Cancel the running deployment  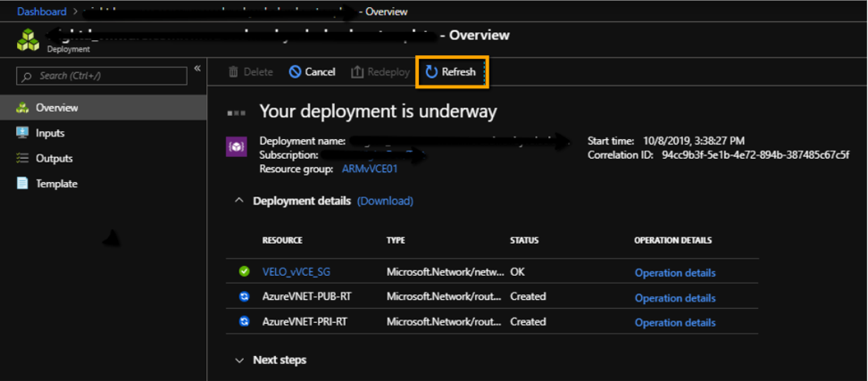tap(312, 72)
